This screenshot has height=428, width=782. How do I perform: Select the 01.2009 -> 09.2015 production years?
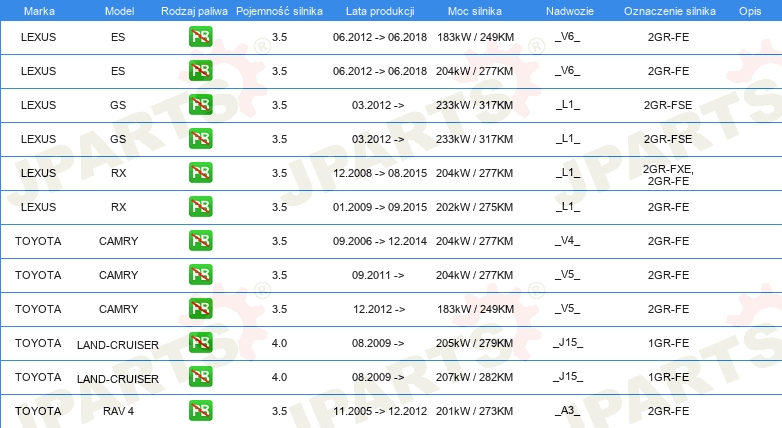click(380, 207)
